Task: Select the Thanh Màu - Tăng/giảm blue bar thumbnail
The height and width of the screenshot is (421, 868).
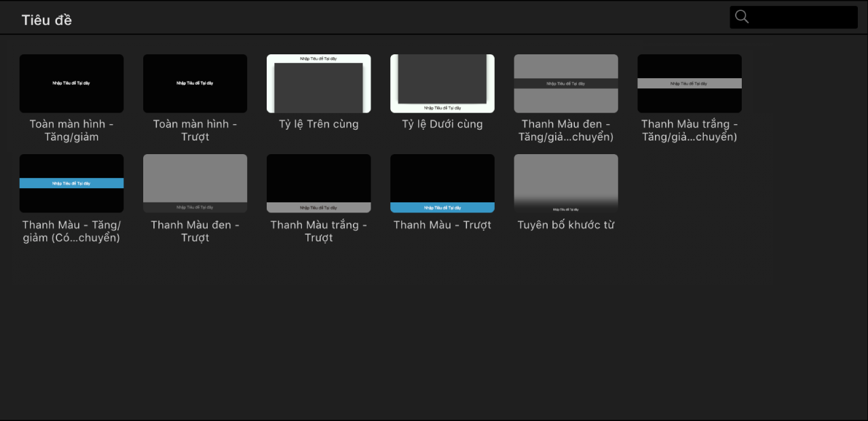Action: (x=72, y=183)
